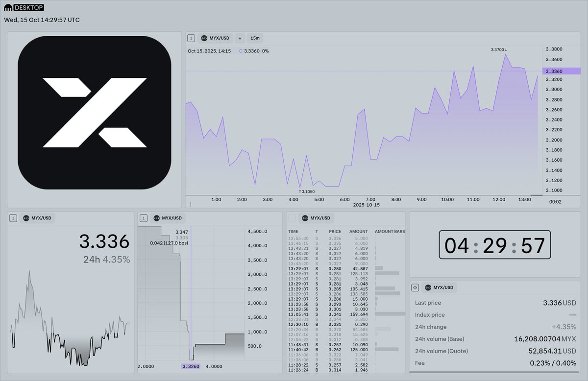Click the AMOUNT BARS column header

[390, 231]
